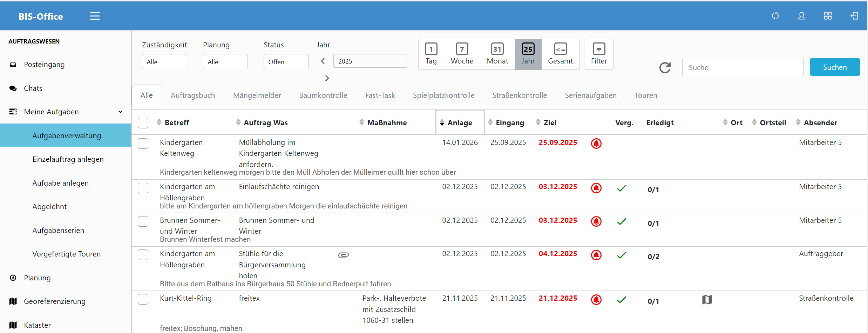This screenshot has width=868, height=333.
Task: Open the Filter button
Action: pyautogui.click(x=599, y=54)
